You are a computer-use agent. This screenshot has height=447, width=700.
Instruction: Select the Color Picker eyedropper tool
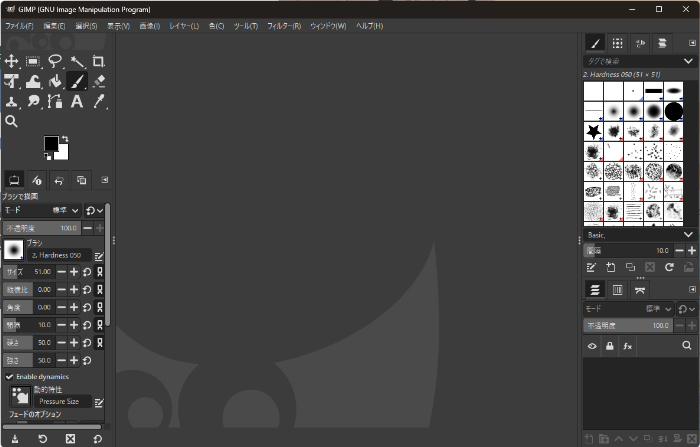(98, 102)
